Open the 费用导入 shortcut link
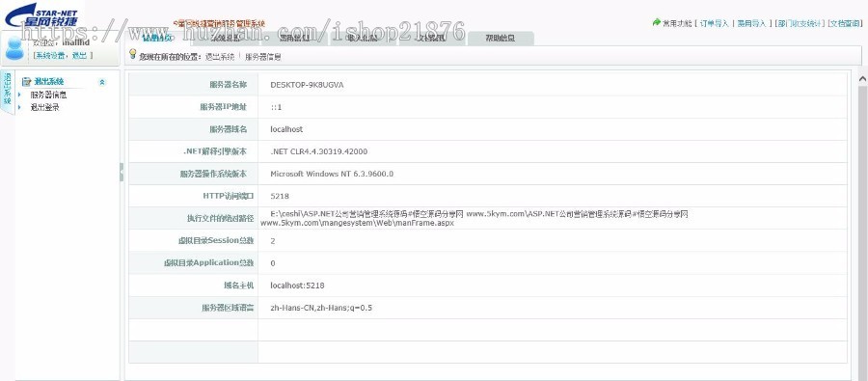This screenshot has height=381, width=868. click(751, 23)
